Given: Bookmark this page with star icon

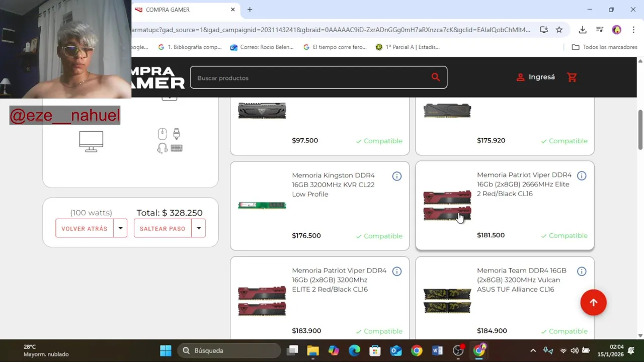Looking at the screenshot, I should (x=559, y=30).
